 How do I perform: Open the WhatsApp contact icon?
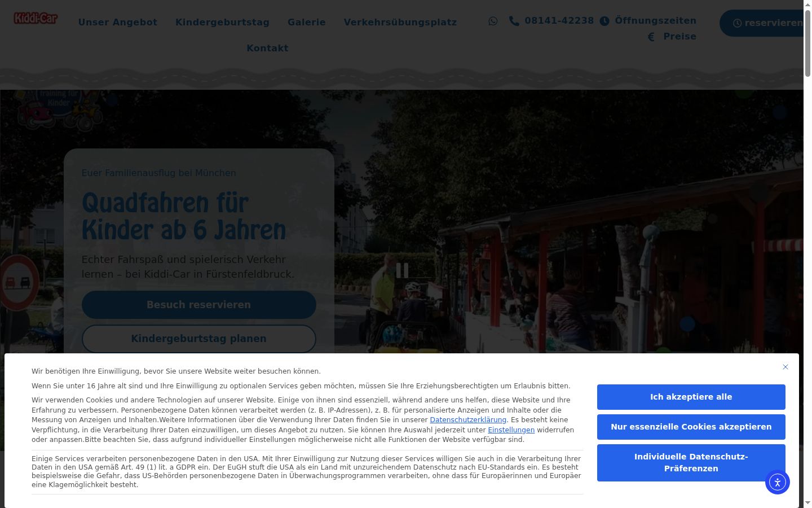point(493,21)
